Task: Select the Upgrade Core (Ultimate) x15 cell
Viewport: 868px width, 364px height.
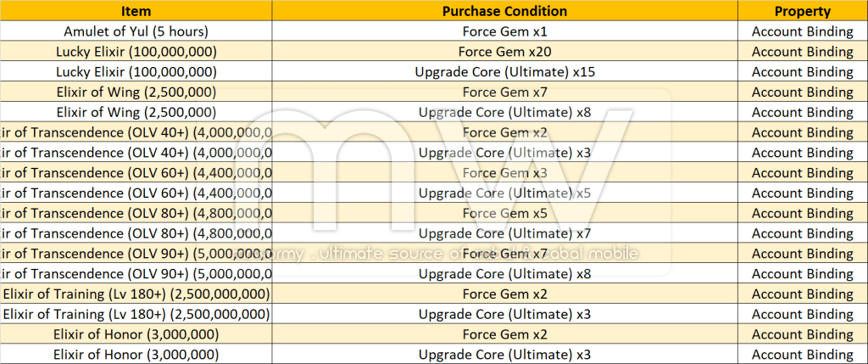Action: click(x=504, y=72)
